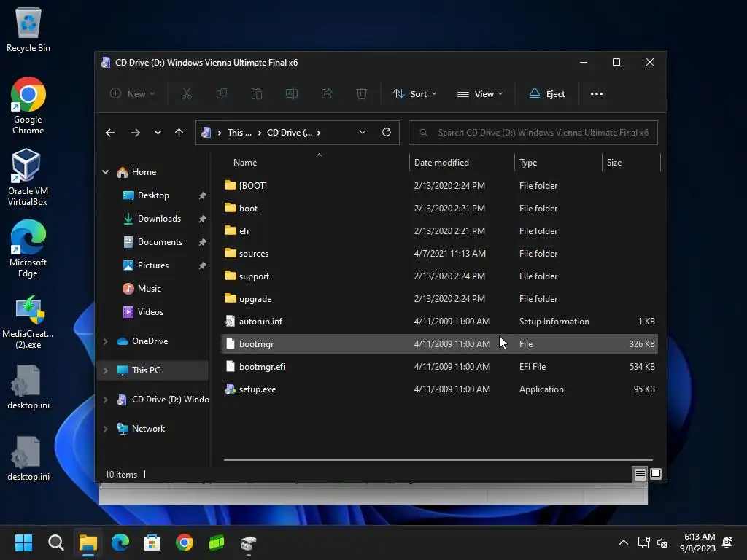Sort by the Name column header
This screenshot has height=560, width=747.
click(245, 163)
